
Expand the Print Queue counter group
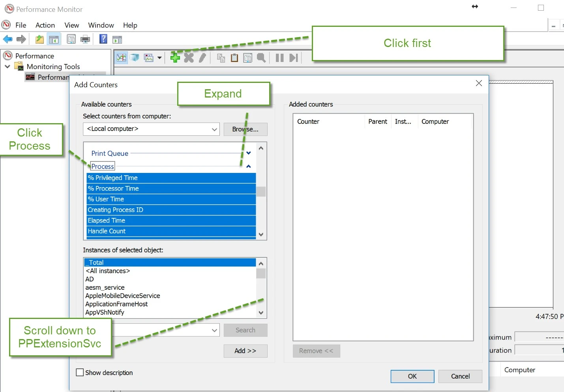249,153
